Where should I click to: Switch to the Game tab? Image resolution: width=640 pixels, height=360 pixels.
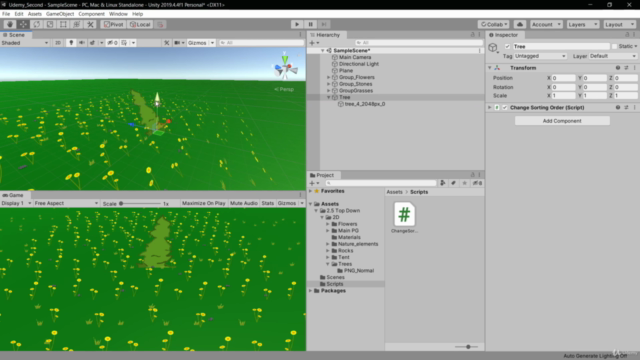point(13,195)
